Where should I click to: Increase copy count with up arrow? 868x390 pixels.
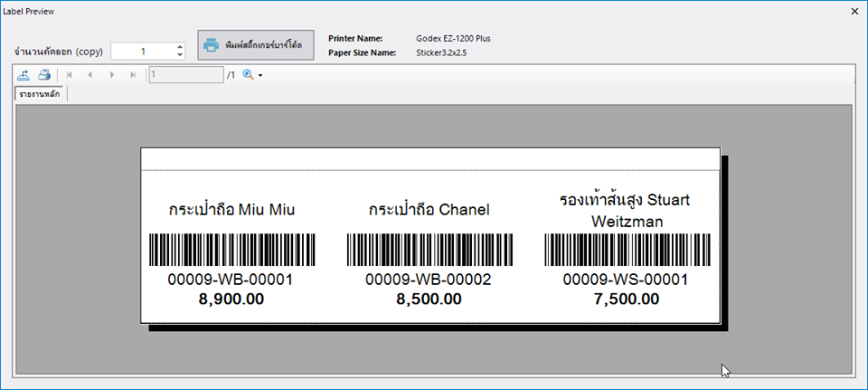point(179,48)
